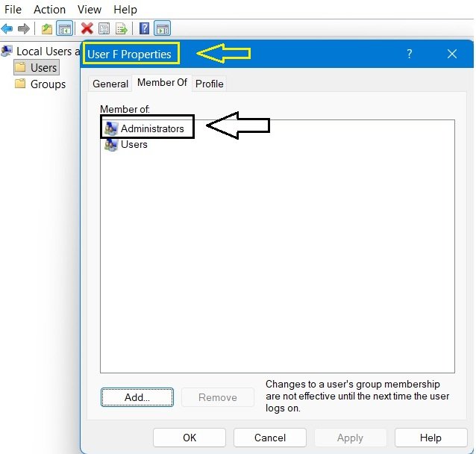Image resolution: width=476 pixels, height=454 pixels.
Task: Open the File menu
Action: coord(13,10)
